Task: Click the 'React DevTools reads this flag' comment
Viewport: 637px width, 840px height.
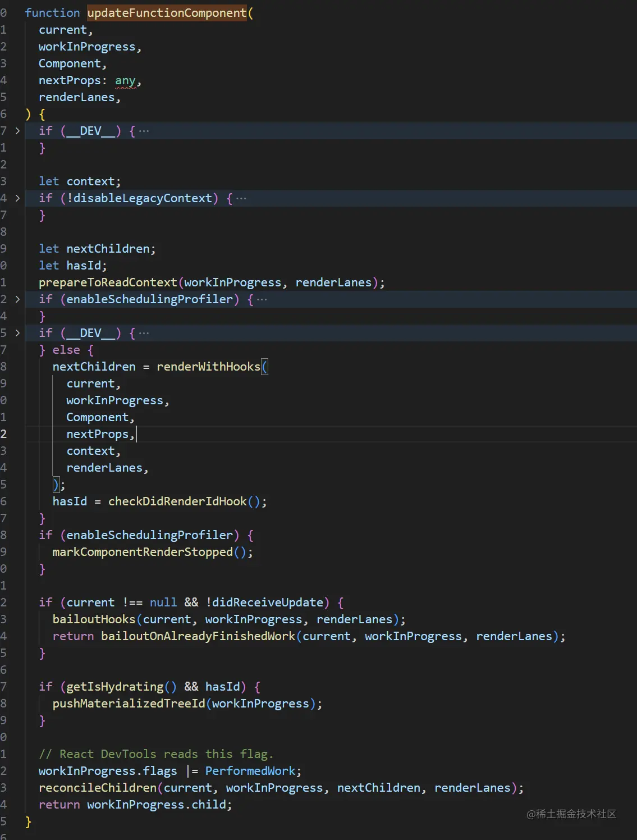Action: [x=156, y=754]
